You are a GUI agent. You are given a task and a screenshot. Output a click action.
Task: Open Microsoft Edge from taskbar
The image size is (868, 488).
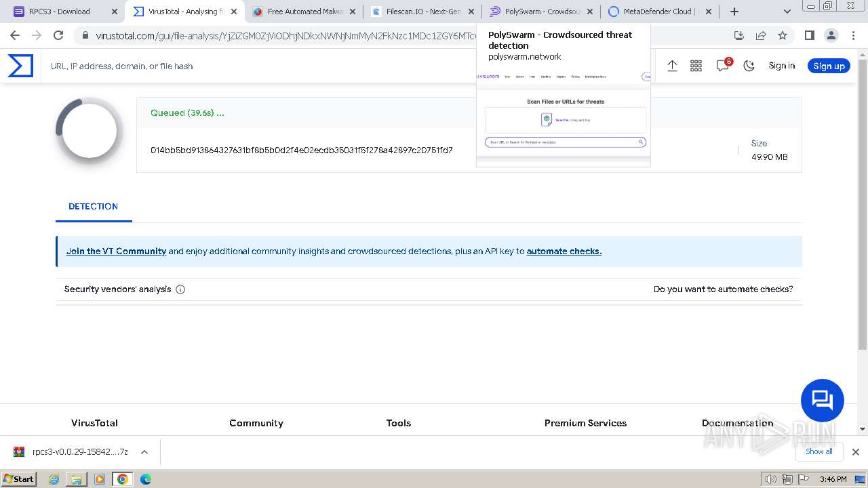coord(146,479)
